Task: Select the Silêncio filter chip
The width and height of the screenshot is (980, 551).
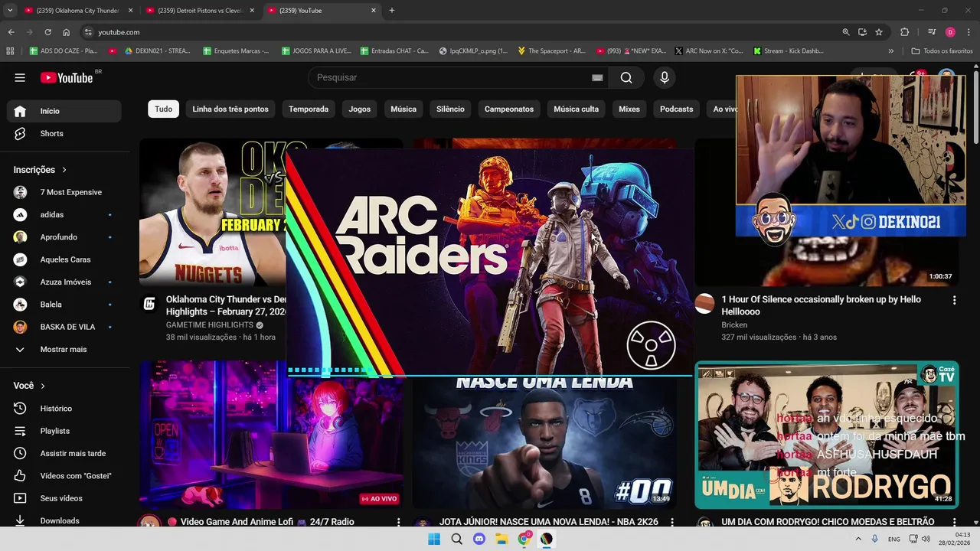Action: pos(450,109)
